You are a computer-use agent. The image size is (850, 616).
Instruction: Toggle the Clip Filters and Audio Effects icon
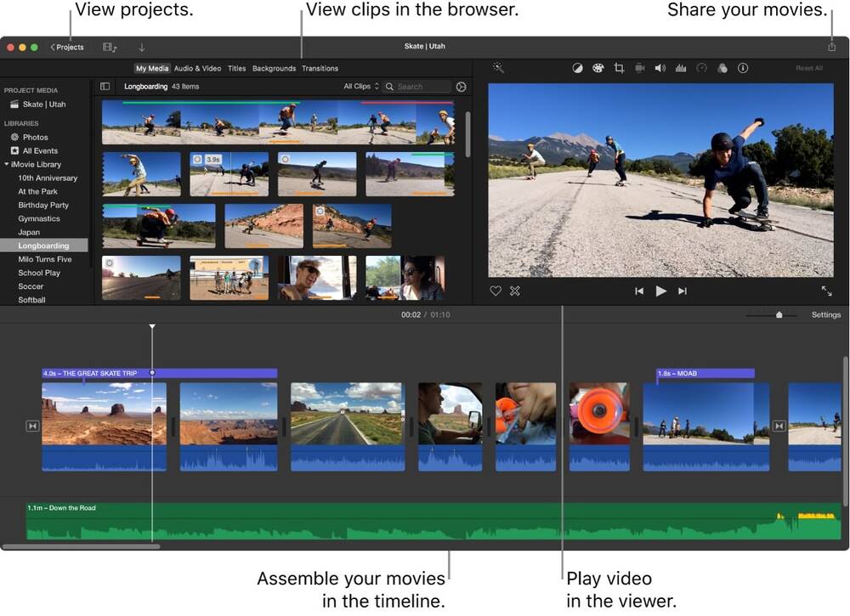point(723,68)
